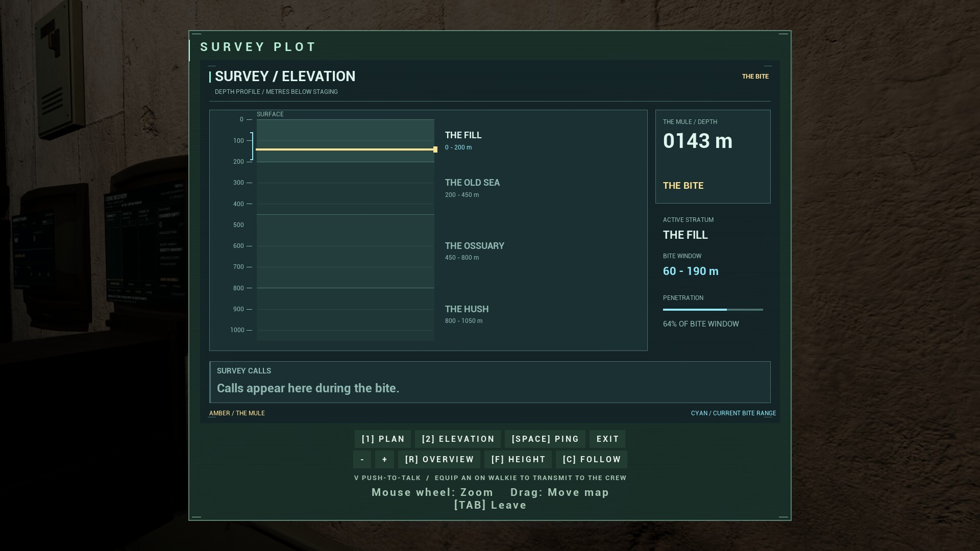Click the Survey Calls message panel

point(490,382)
